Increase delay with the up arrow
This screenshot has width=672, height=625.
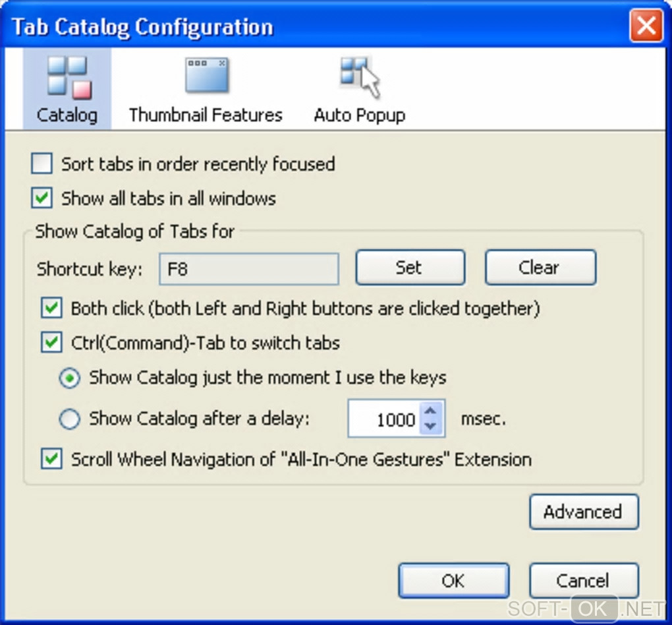pos(431,411)
